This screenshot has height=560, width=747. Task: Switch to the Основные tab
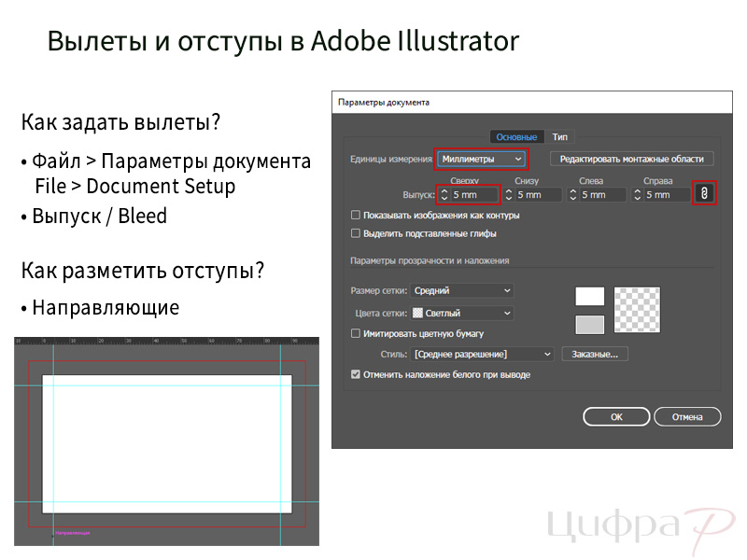pyautogui.click(x=516, y=137)
